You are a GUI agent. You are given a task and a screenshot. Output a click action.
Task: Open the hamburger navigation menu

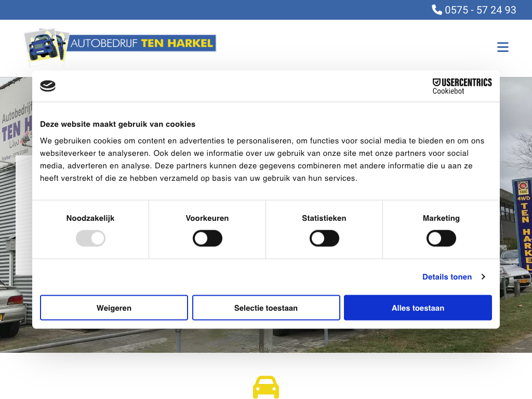(x=502, y=47)
